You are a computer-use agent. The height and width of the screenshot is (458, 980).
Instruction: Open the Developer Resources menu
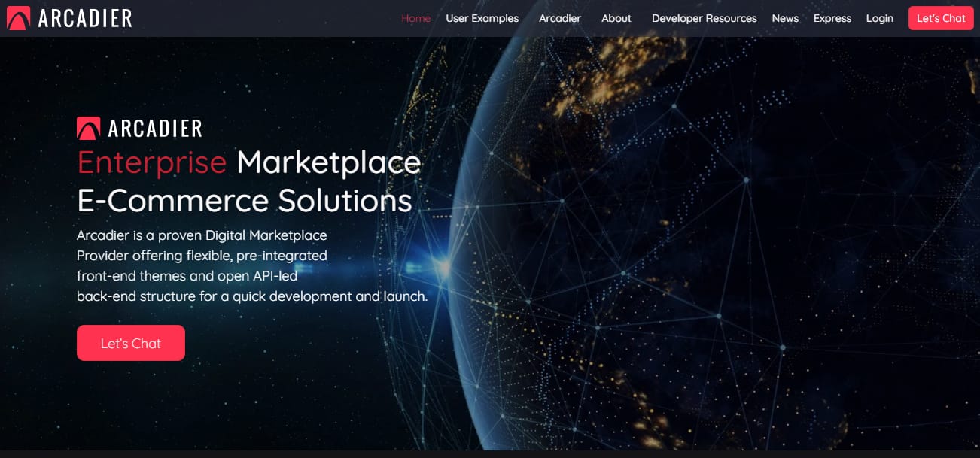click(x=704, y=18)
